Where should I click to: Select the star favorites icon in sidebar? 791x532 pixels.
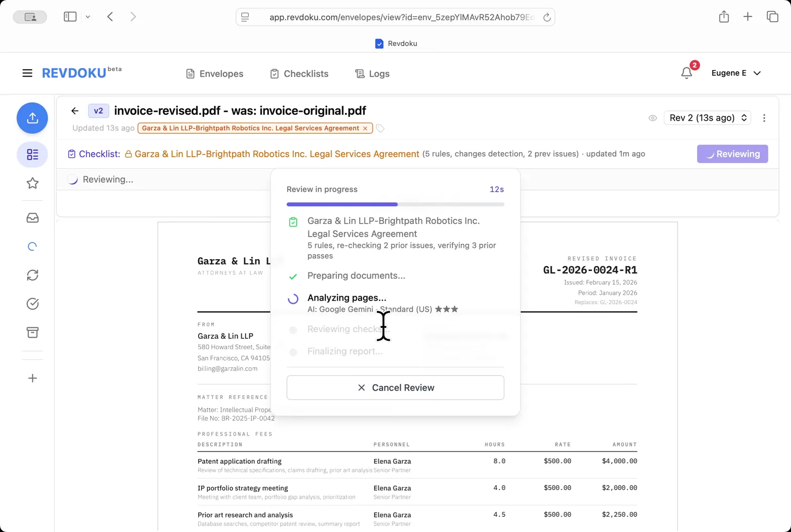[32, 183]
